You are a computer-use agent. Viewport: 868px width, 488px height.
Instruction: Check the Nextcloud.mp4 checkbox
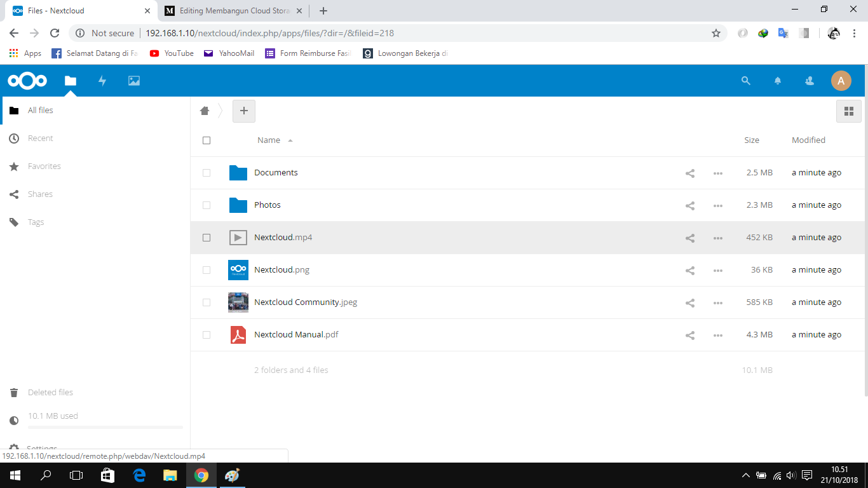point(207,238)
